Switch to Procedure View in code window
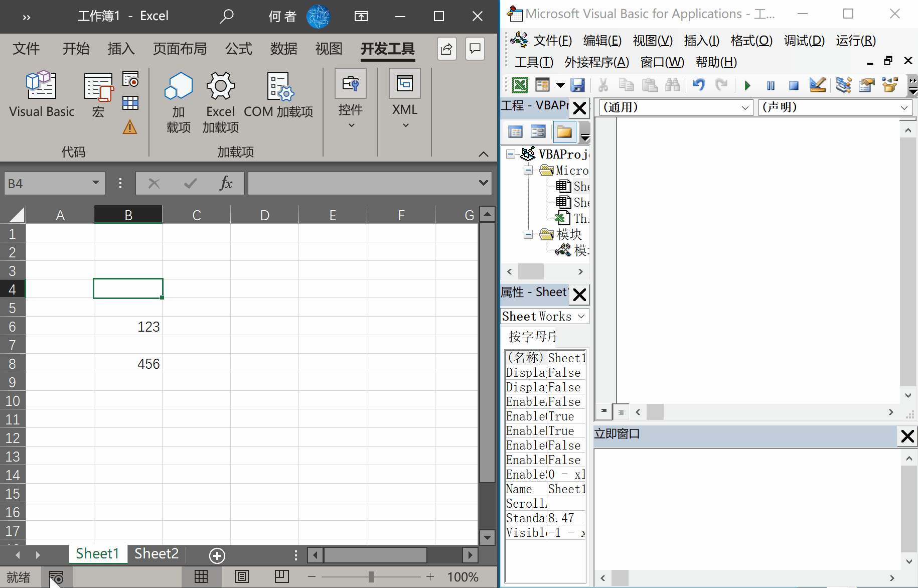The image size is (918, 588). click(x=603, y=412)
